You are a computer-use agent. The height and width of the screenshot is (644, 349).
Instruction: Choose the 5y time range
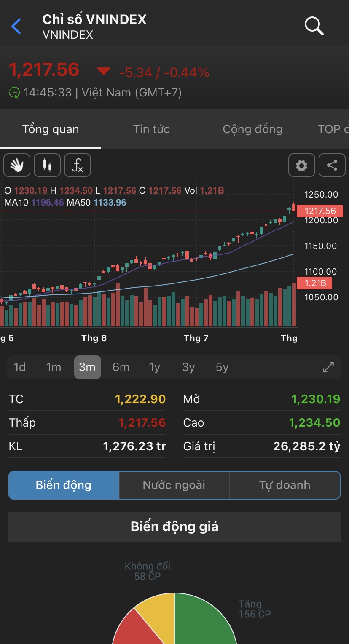[222, 367]
